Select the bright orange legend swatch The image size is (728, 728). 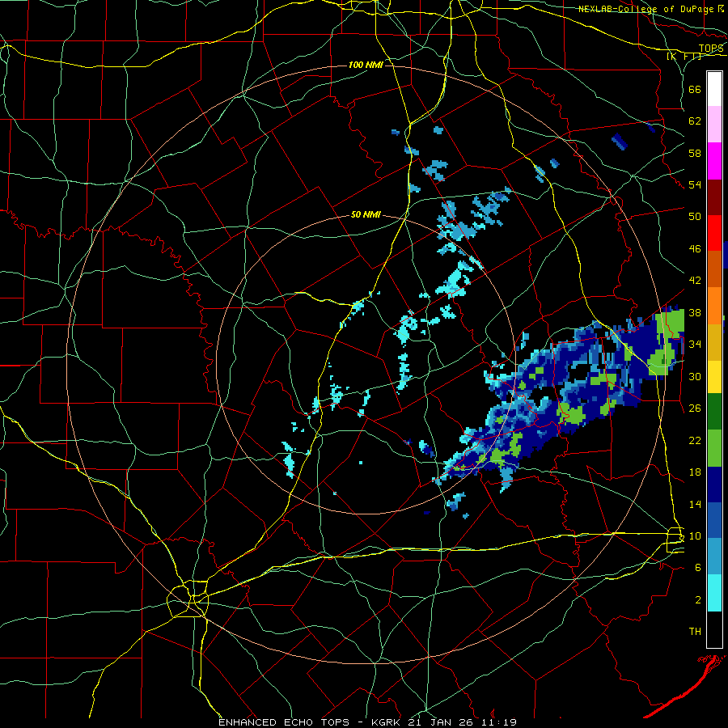coord(714,306)
